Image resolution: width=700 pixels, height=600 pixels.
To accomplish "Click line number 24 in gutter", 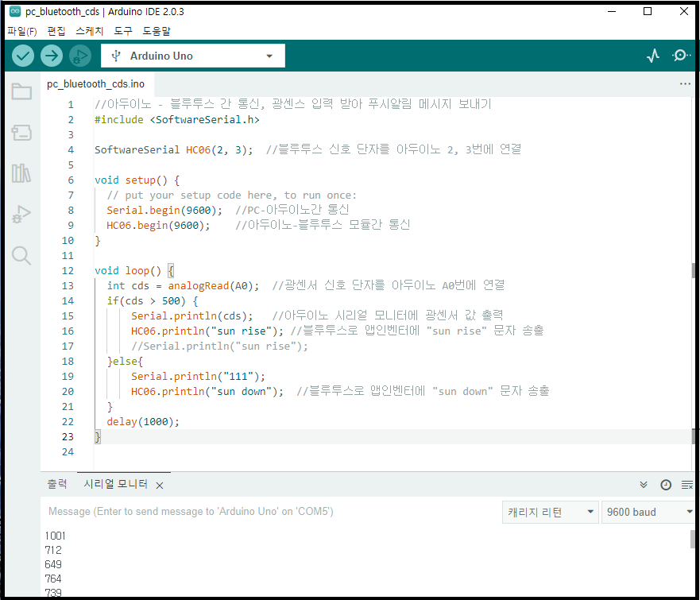I will [68, 451].
